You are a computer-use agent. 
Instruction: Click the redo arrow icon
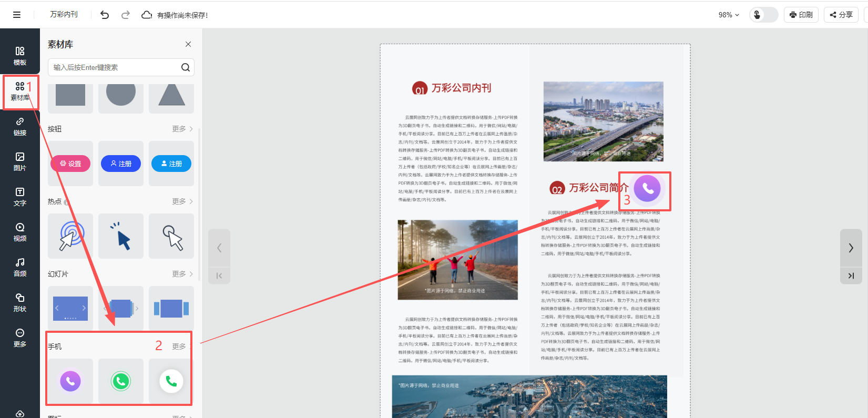(x=125, y=15)
